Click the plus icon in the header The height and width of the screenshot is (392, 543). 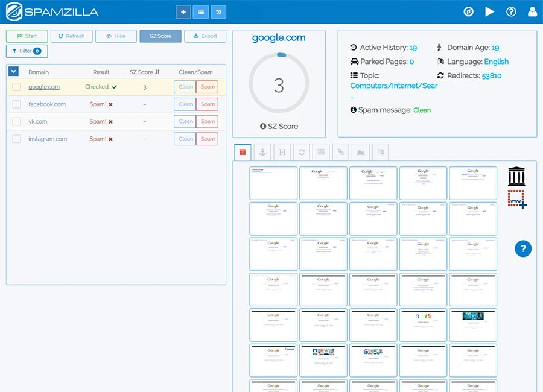click(x=183, y=11)
